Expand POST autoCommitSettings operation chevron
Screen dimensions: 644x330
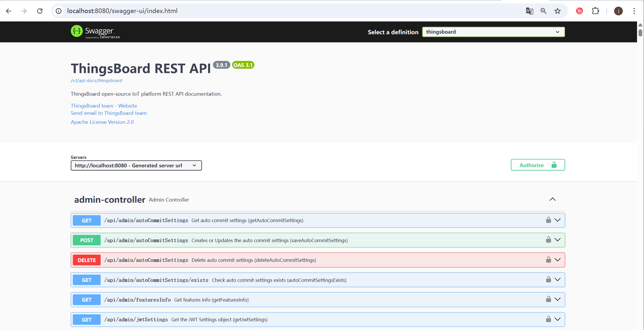coord(558,240)
